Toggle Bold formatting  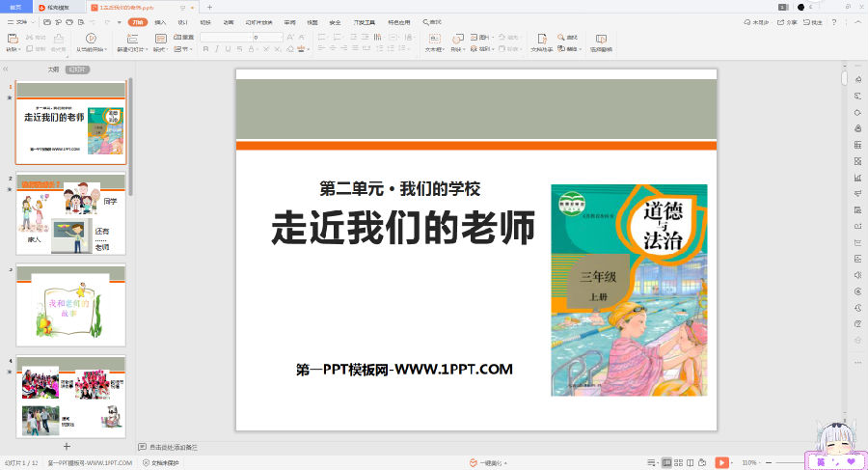click(x=205, y=49)
